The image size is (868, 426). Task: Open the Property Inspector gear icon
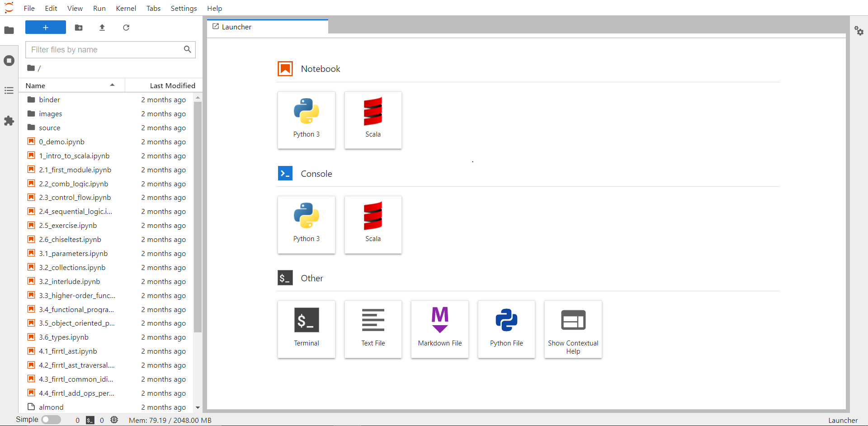pyautogui.click(x=859, y=31)
